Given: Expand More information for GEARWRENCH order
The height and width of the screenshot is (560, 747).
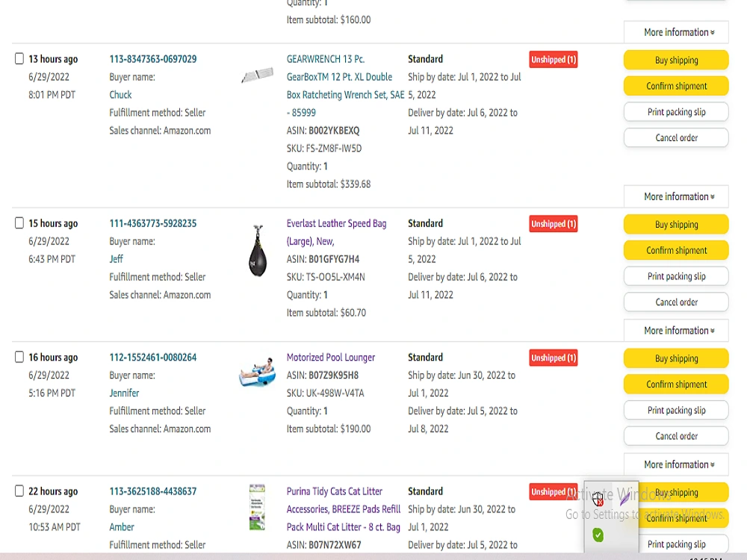Looking at the screenshot, I should pos(676,196).
